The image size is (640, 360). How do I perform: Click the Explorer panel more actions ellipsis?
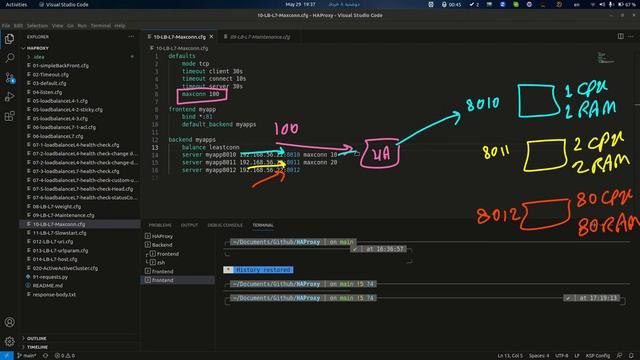pos(131,37)
